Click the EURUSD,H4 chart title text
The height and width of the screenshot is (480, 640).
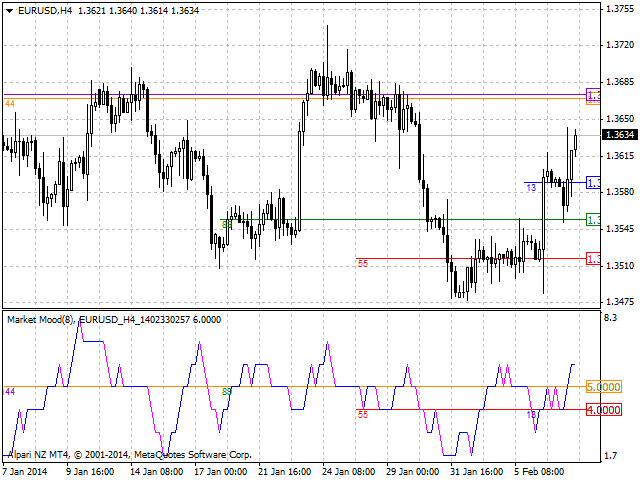pyautogui.click(x=45, y=11)
